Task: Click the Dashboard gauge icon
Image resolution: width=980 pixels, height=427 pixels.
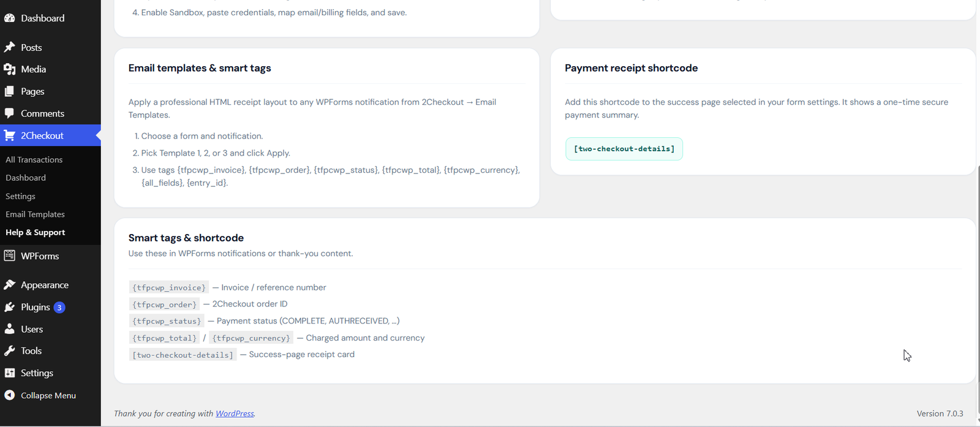Action: point(10,18)
